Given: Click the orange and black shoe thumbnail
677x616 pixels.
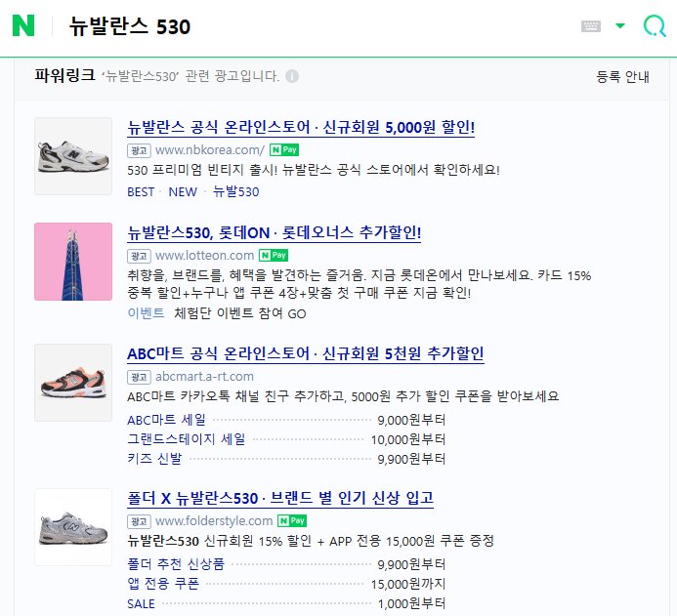Looking at the screenshot, I should [x=73, y=383].
